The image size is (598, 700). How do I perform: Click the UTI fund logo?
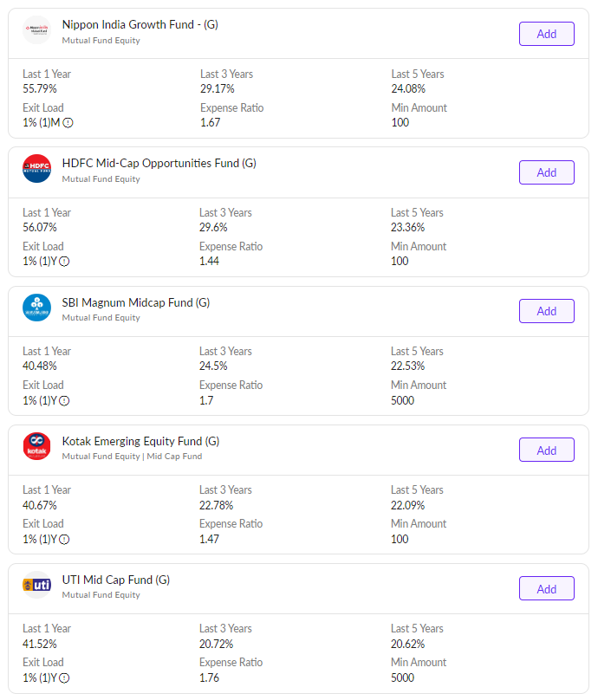click(x=37, y=585)
